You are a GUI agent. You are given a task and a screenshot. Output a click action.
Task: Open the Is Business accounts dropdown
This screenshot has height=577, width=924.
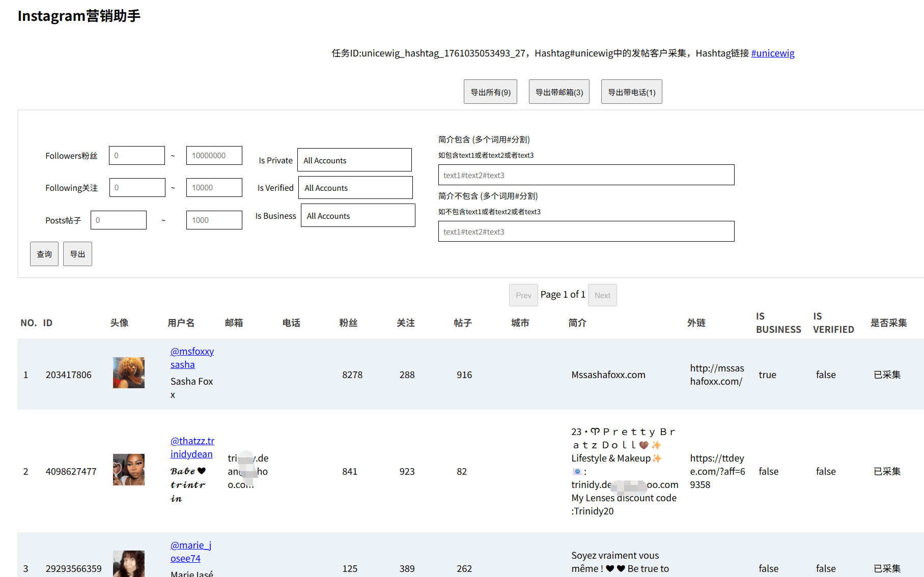coord(358,216)
